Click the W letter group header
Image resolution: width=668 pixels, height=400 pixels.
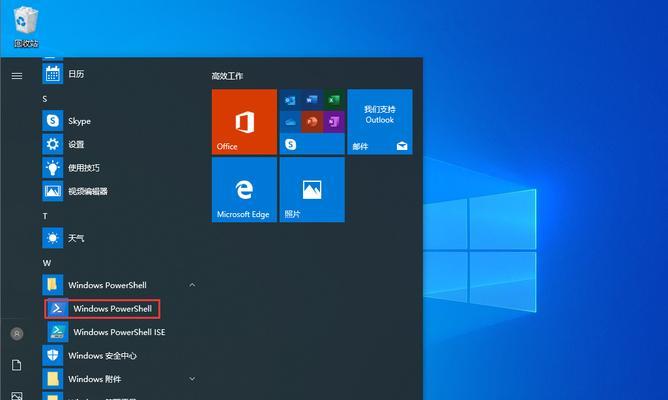click(46, 263)
